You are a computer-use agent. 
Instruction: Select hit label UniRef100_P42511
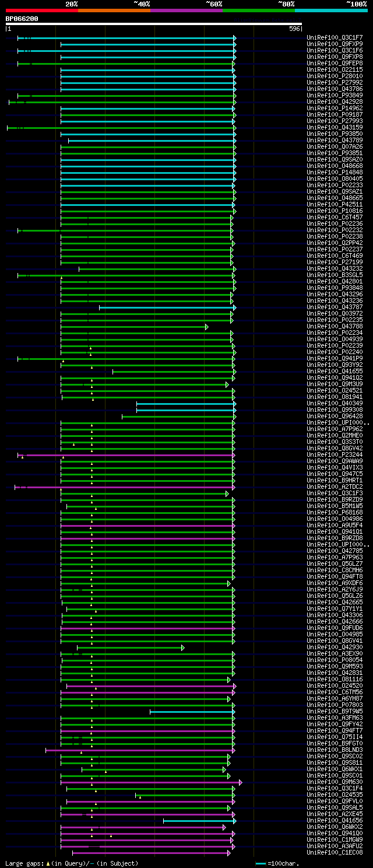click(x=335, y=205)
